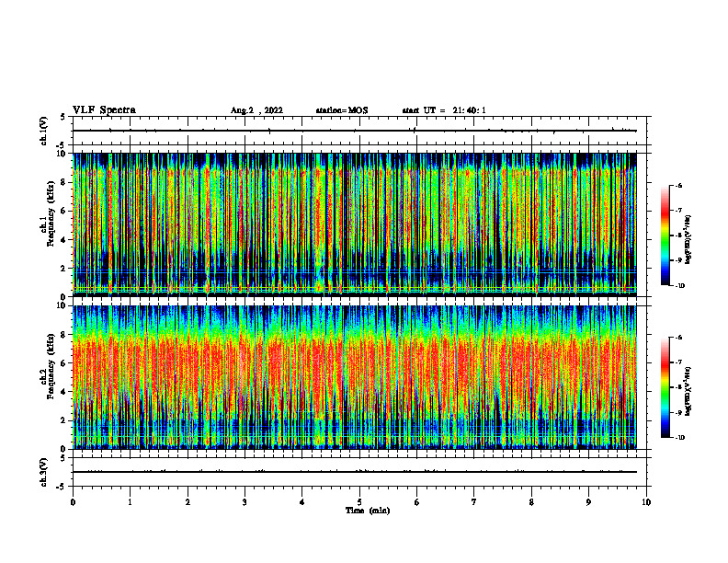The width and height of the screenshot is (728, 563).
Task: Click the time axis tick label "6"
Action: 417,502
